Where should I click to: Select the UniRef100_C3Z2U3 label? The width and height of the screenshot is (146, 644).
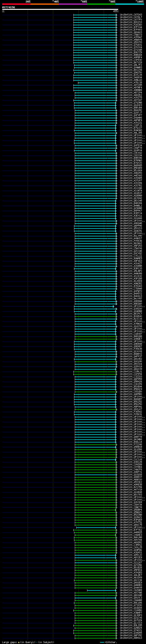[x=131, y=377]
